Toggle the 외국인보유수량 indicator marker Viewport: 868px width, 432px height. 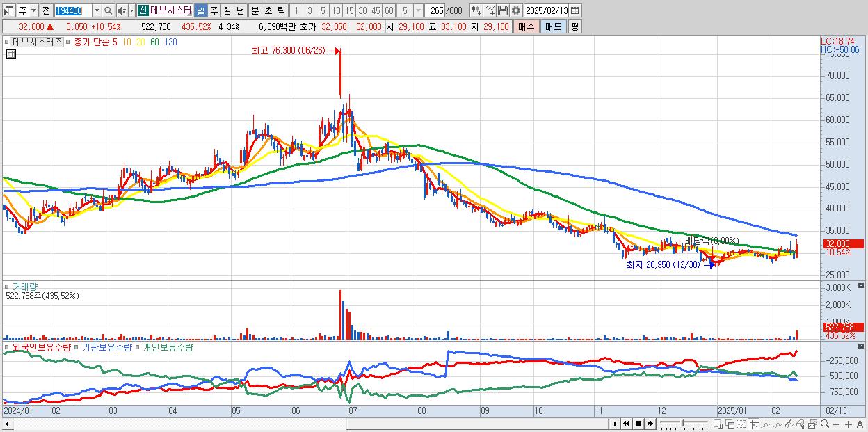(8, 346)
